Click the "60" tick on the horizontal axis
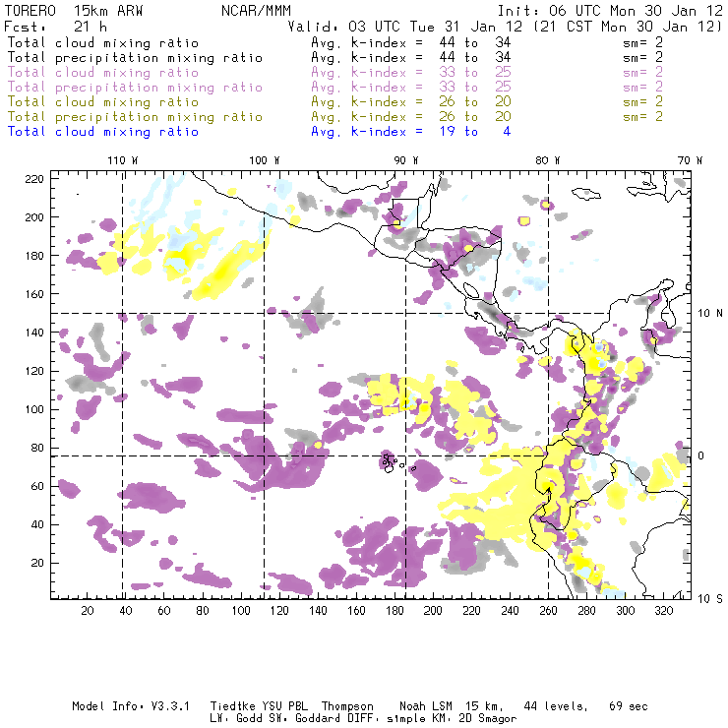 coord(164,611)
